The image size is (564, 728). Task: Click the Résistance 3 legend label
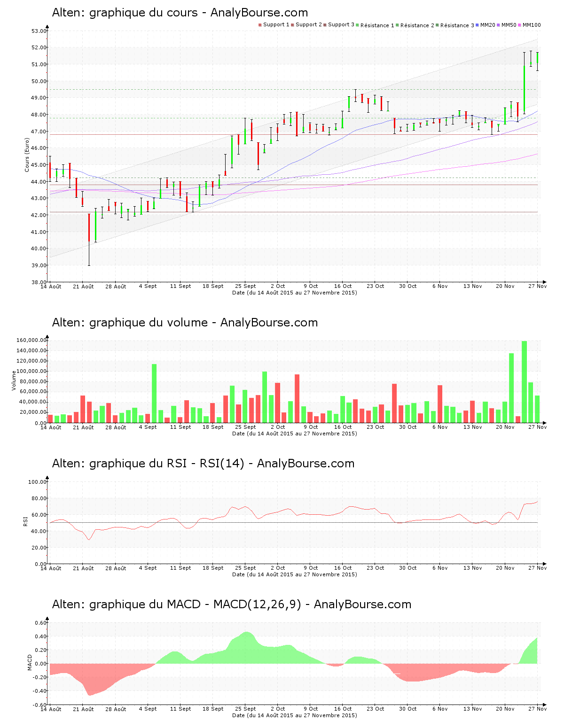[457, 25]
